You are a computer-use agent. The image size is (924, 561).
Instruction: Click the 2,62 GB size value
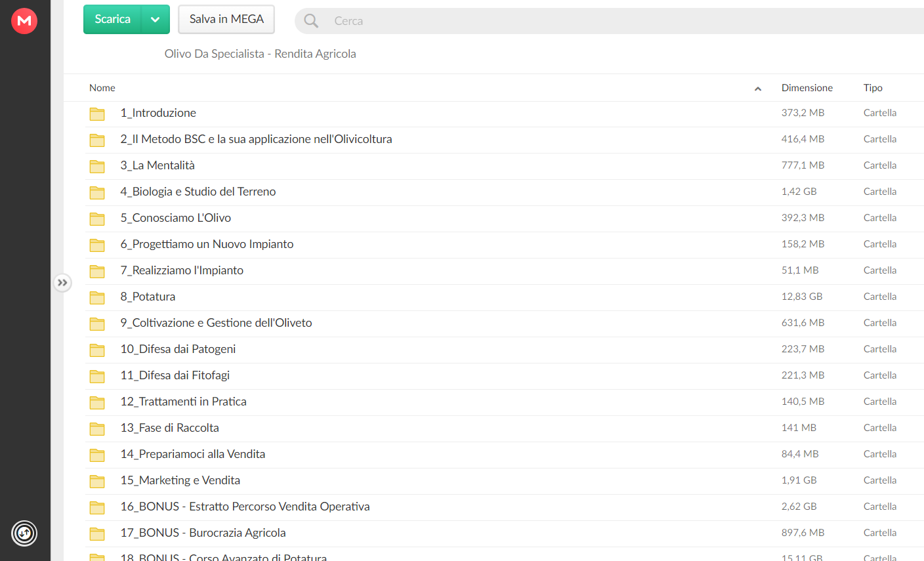[x=799, y=507]
